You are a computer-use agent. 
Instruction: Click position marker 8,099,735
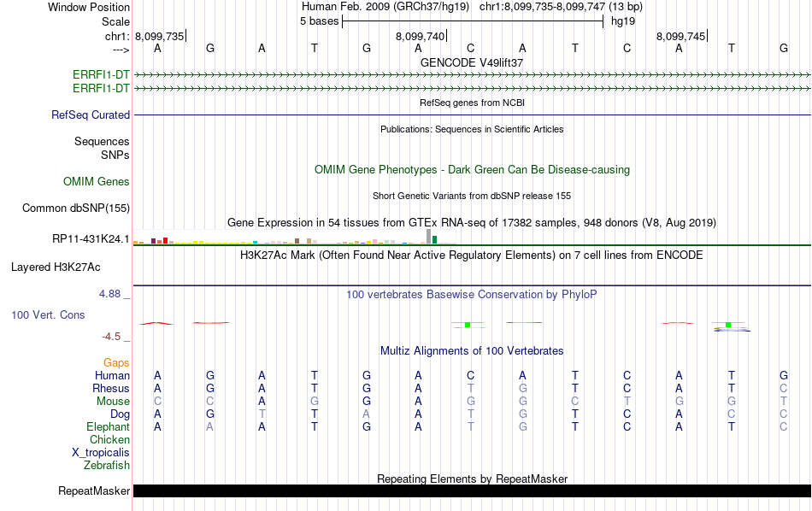pos(160,36)
